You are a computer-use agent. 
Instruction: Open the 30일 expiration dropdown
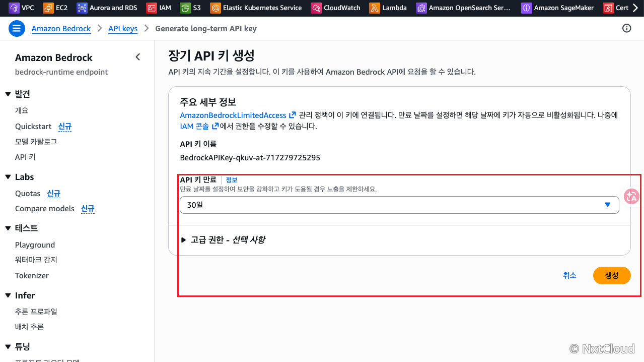(399, 205)
